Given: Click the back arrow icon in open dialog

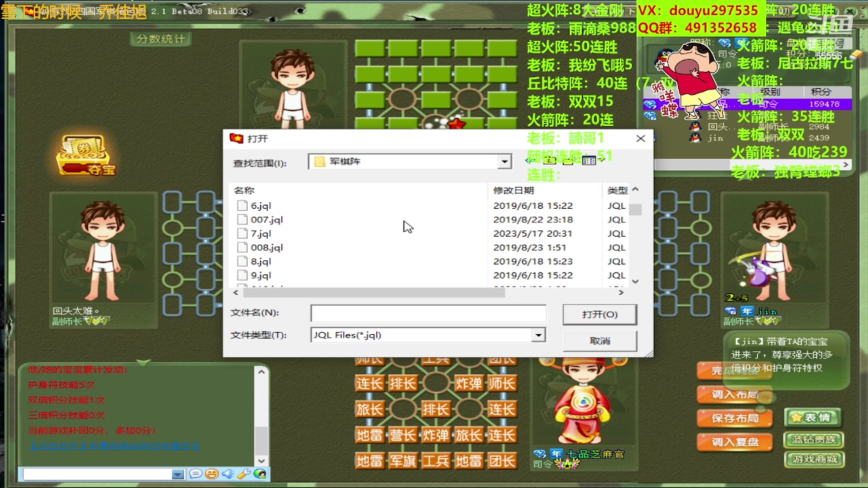Looking at the screenshot, I should [x=532, y=161].
